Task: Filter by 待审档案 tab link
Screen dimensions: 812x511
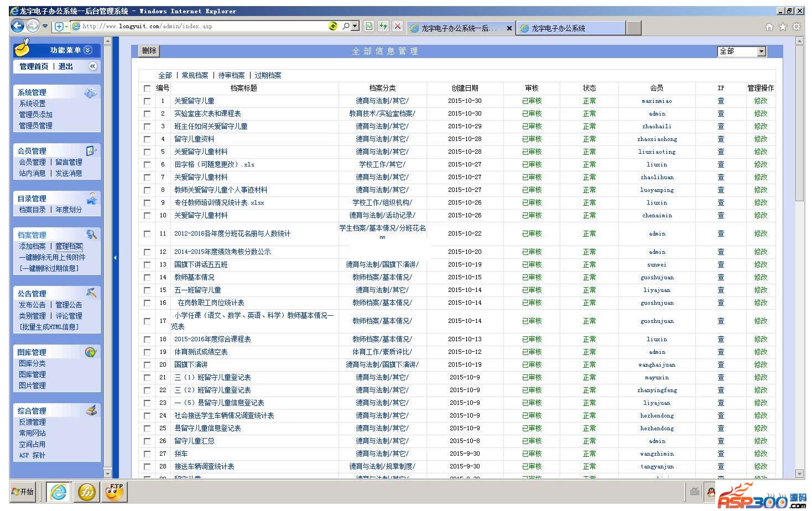Action: [231, 75]
